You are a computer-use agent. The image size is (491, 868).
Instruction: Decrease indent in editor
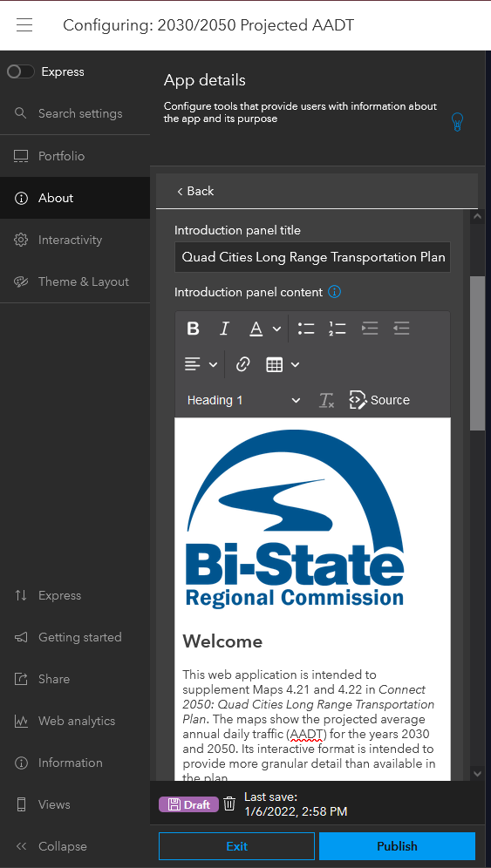click(x=401, y=329)
